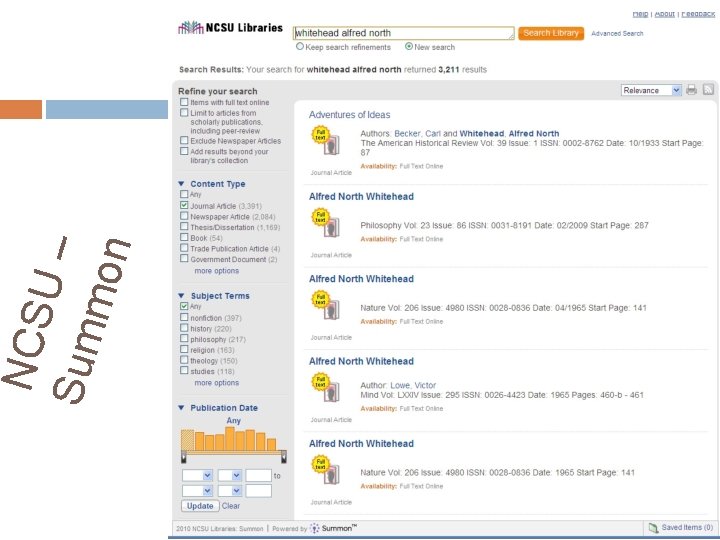The height and width of the screenshot is (540, 720).
Task: Open the Help link
Action: pos(640,14)
